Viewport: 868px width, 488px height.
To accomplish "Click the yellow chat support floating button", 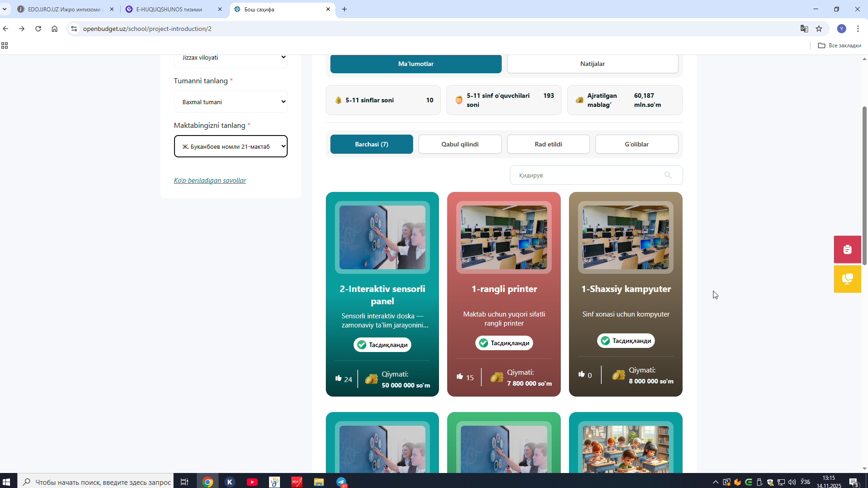I will pos(847,279).
